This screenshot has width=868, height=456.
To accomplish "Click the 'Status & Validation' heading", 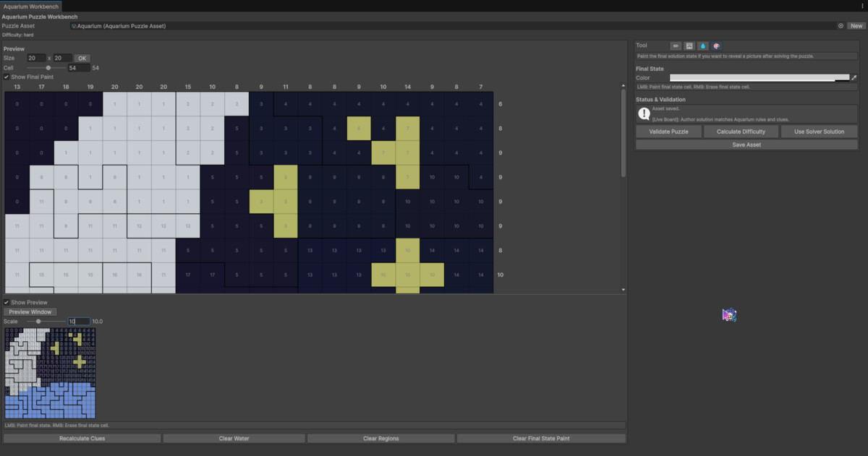I will pyautogui.click(x=661, y=100).
